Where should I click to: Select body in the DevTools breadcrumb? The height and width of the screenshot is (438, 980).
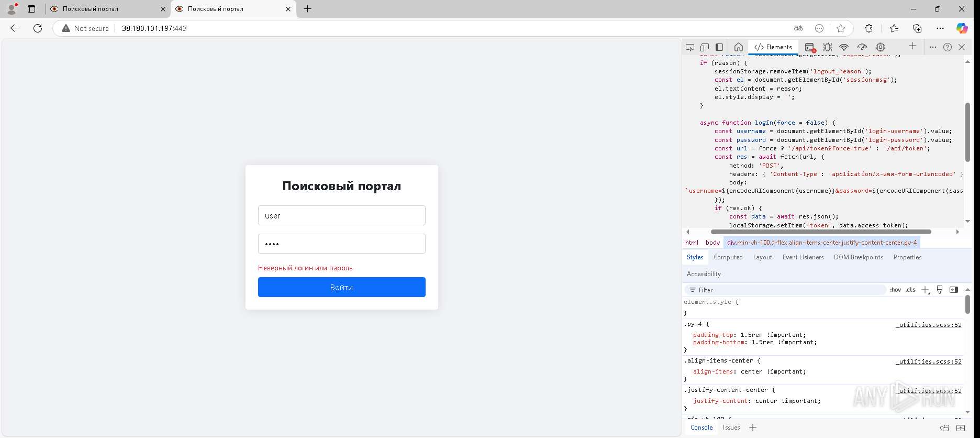click(x=712, y=243)
